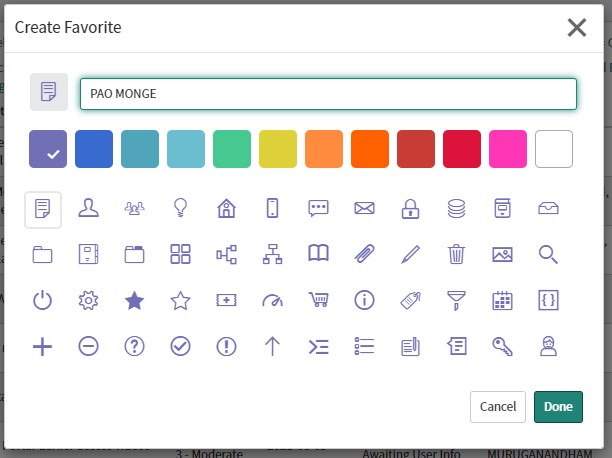Choose the power button icon
This screenshot has width=612, height=458.
[x=42, y=300]
